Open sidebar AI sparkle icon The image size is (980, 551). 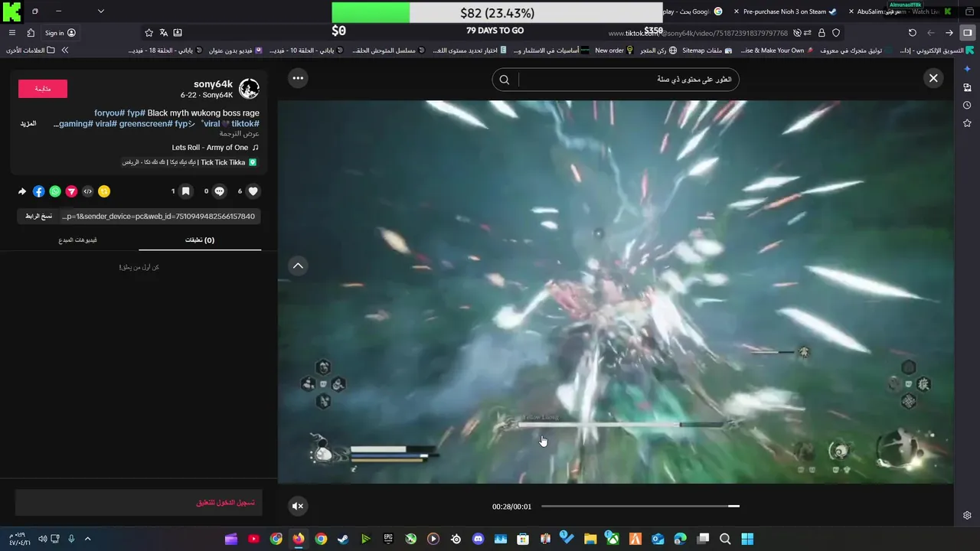(967, 69)
